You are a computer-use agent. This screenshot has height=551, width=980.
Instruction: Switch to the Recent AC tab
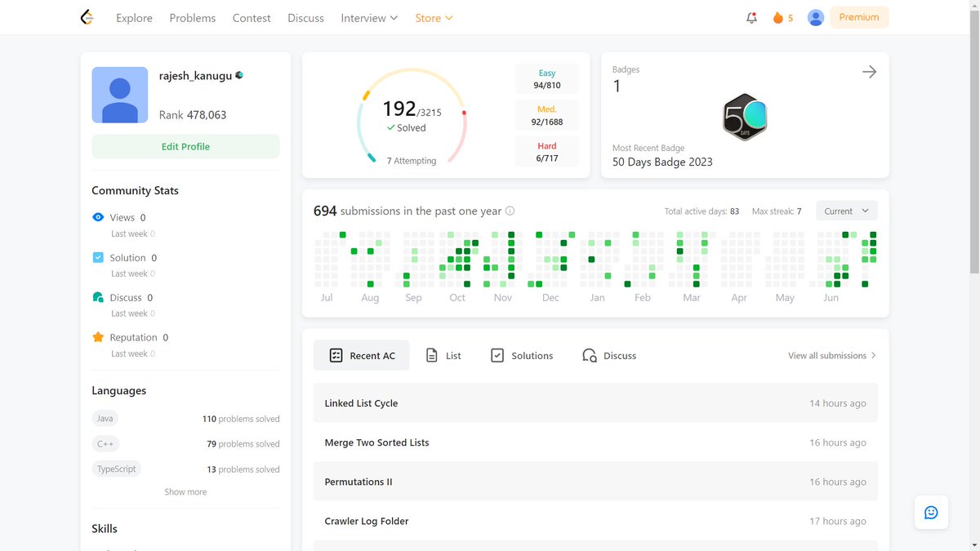361,355
